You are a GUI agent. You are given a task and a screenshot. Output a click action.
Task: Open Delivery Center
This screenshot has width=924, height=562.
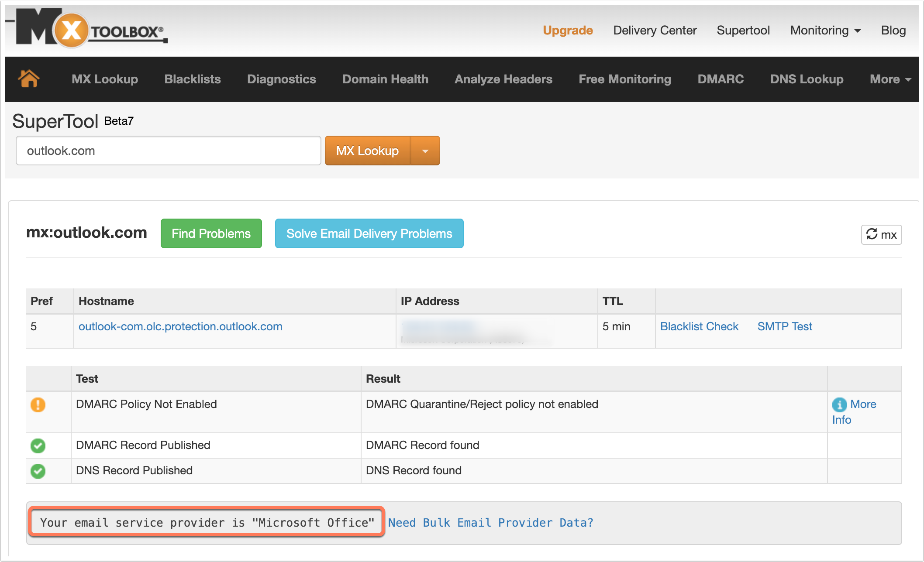pos(655,31)
